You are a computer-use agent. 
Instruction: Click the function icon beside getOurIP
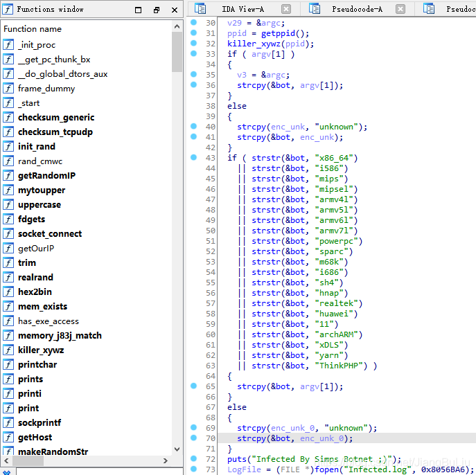[x=8, y=249]
